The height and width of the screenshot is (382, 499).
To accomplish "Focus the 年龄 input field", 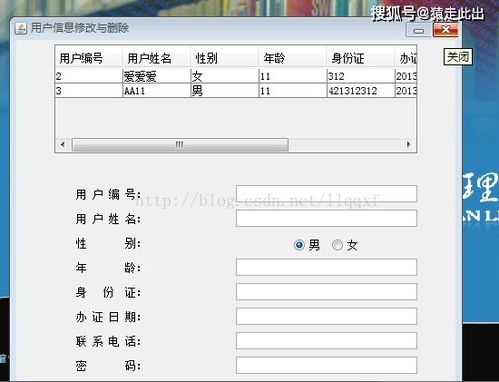I will 326,267.
